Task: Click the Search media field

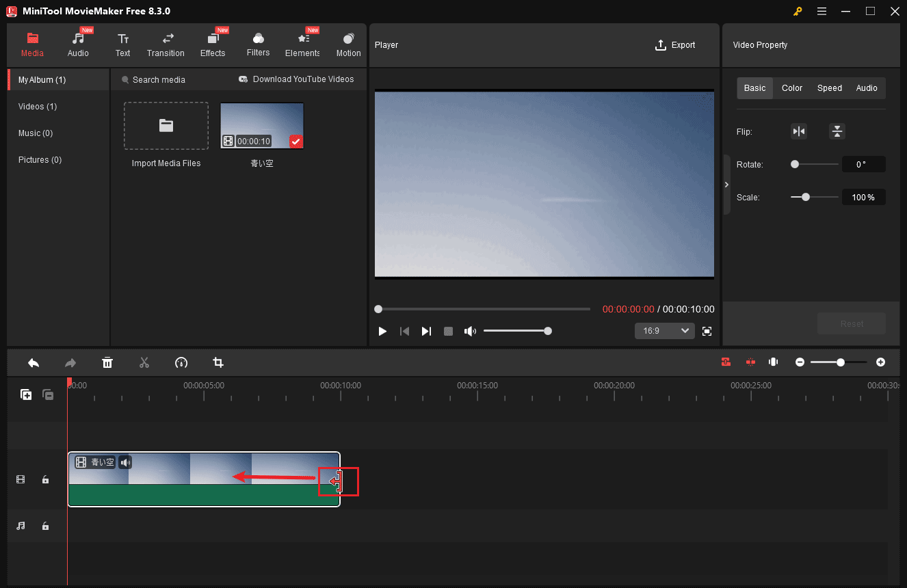Action: tap(159, 80)
